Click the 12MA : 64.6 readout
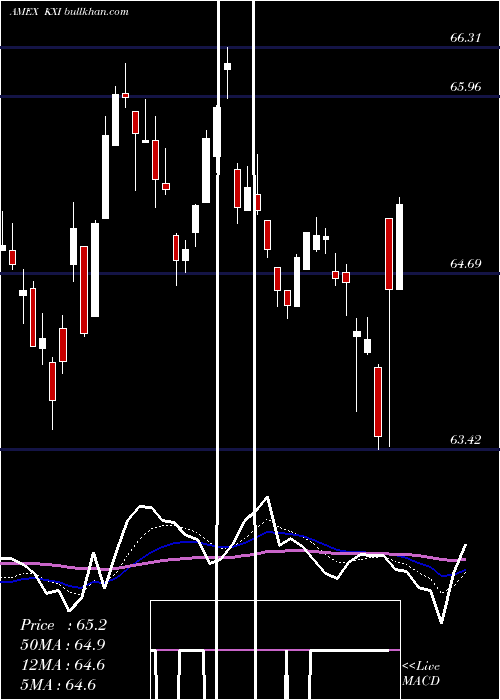Viewport: 500px width, 700px height. click(x=63, y=665)
